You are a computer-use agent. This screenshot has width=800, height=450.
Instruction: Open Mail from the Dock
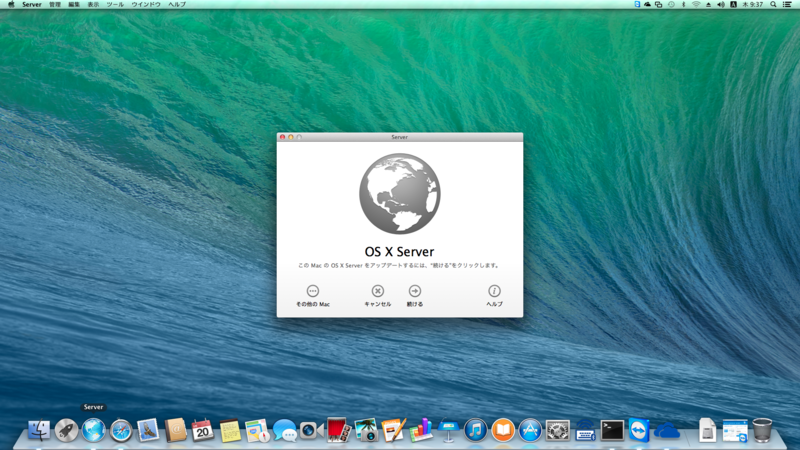(148, 430)
